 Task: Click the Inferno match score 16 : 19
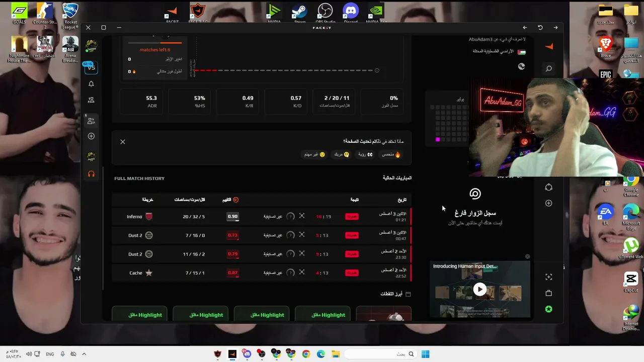click(324, 217)
